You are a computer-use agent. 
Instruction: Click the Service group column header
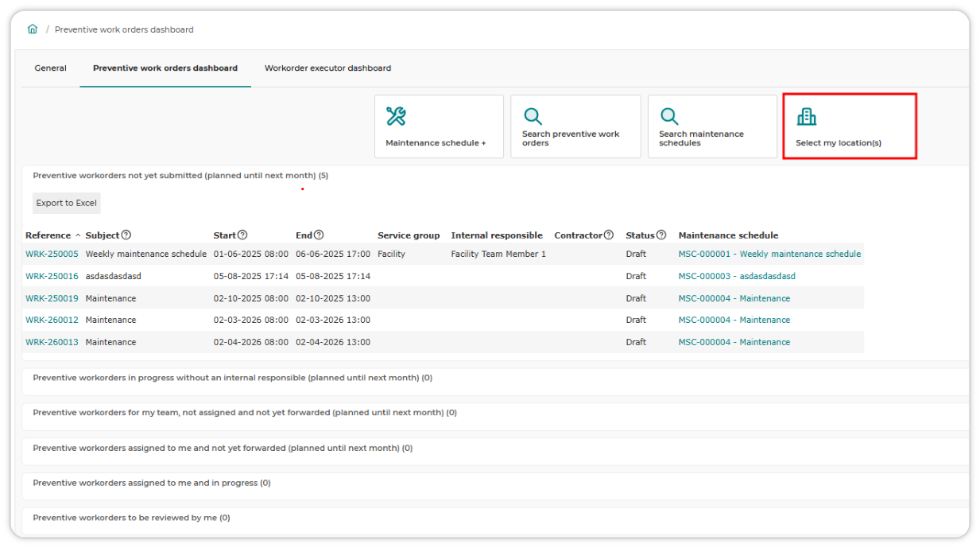[x=409, y=235]
